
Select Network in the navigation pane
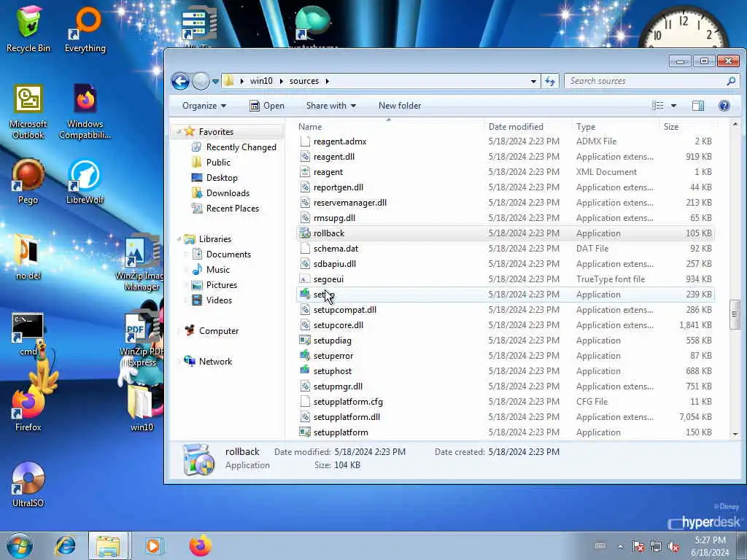coord(208,362)
